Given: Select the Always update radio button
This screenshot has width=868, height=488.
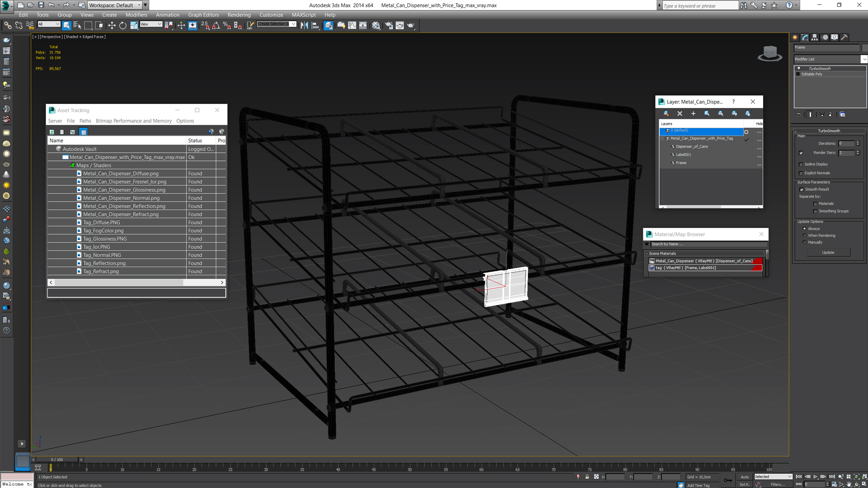Looking at the screenshot, I should pyautogui.click(x=804, y=229).
